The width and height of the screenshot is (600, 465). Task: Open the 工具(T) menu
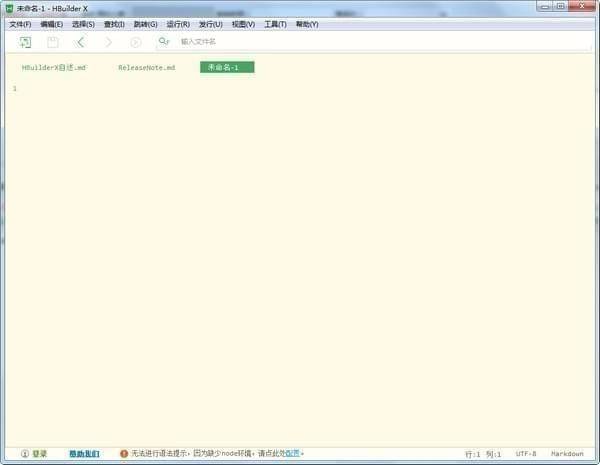click(x=275, y=24)
